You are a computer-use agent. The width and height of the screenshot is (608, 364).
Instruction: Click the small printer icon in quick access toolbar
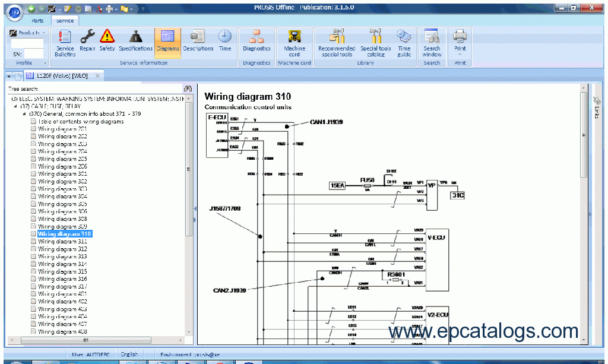pos(109,8)
